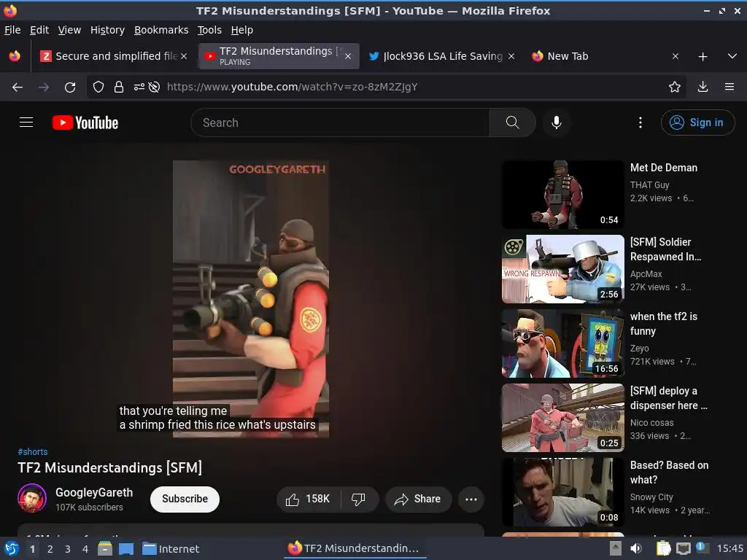Click the Share button
The height and width of the screenshot is (560, 747).
418,499
